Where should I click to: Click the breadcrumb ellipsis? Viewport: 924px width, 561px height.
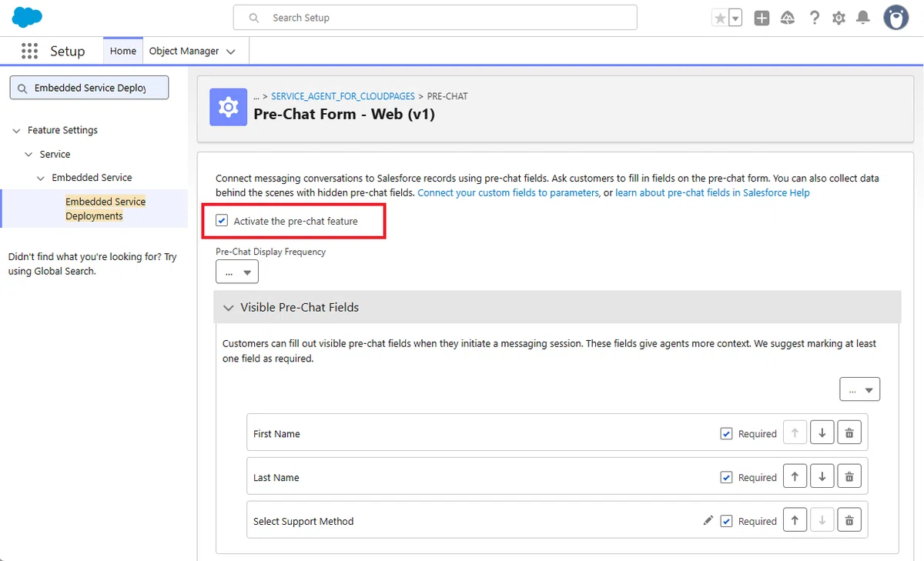point(256,96)
